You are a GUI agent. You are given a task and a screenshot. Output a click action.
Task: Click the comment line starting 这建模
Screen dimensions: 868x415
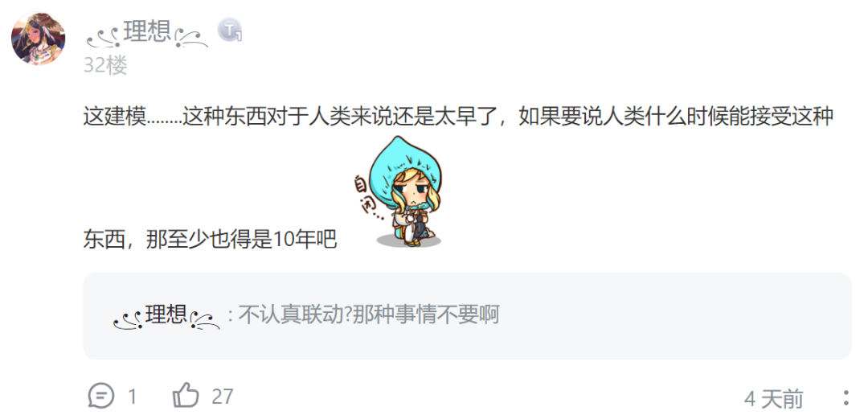pyautogui.click(x=458, y=117)
